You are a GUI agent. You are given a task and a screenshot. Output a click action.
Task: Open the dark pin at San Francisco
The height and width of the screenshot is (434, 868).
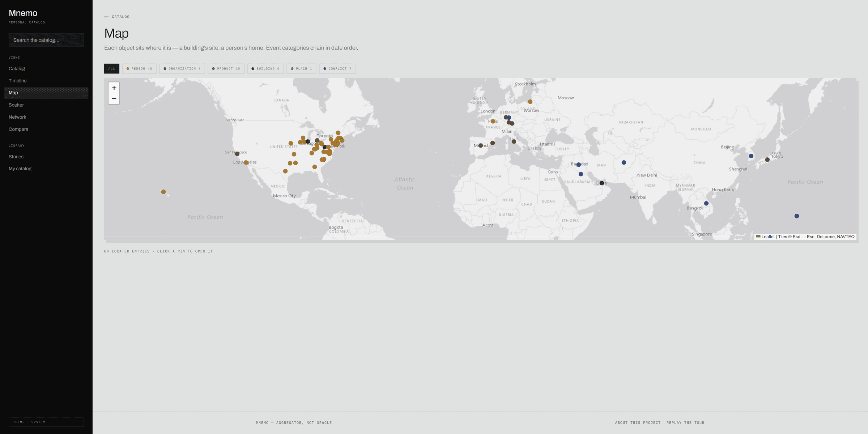(237, 154)
